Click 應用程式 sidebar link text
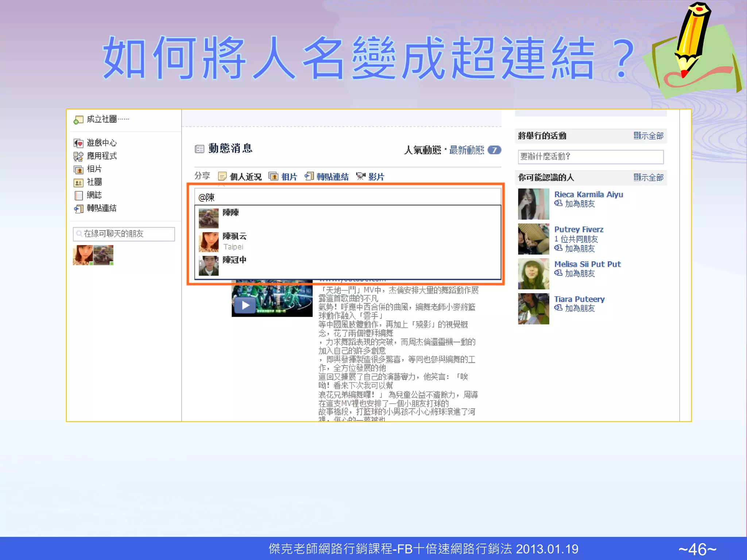 102,156
